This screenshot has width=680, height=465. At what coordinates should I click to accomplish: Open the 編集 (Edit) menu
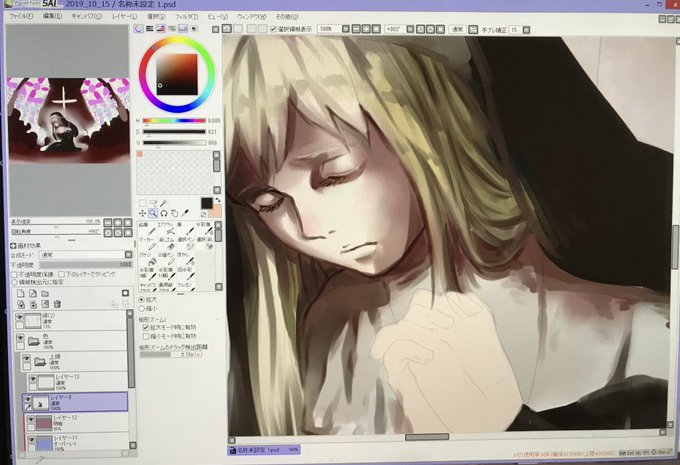click(x=52, y=16)
